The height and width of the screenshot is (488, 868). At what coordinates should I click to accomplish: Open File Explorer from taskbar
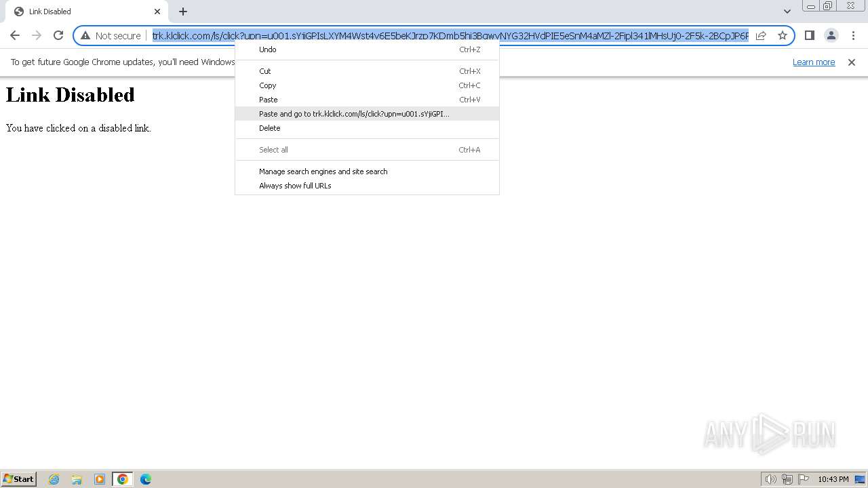pyautogui.click(x=77, y=479)
